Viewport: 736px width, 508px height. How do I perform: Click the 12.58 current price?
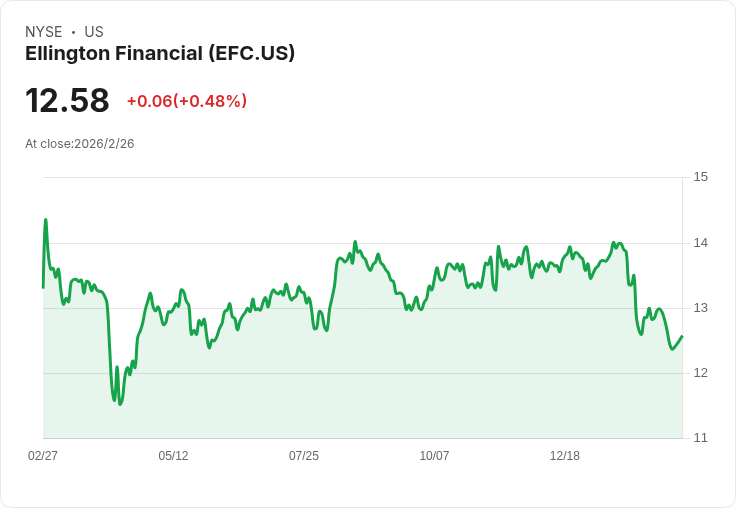click(67, 101)
